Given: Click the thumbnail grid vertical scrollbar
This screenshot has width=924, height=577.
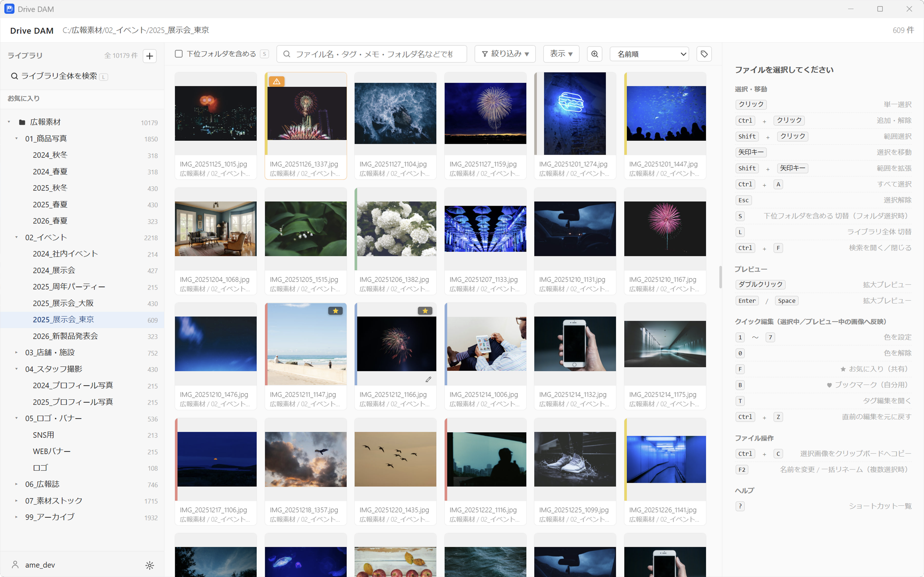Looking at the screenshot, I should click(x=720, y=277).
